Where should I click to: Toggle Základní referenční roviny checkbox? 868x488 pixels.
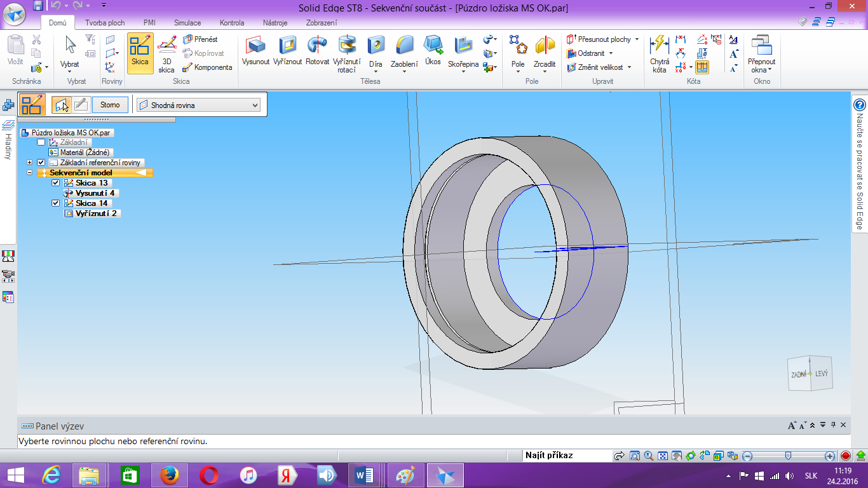pos(41,163)
